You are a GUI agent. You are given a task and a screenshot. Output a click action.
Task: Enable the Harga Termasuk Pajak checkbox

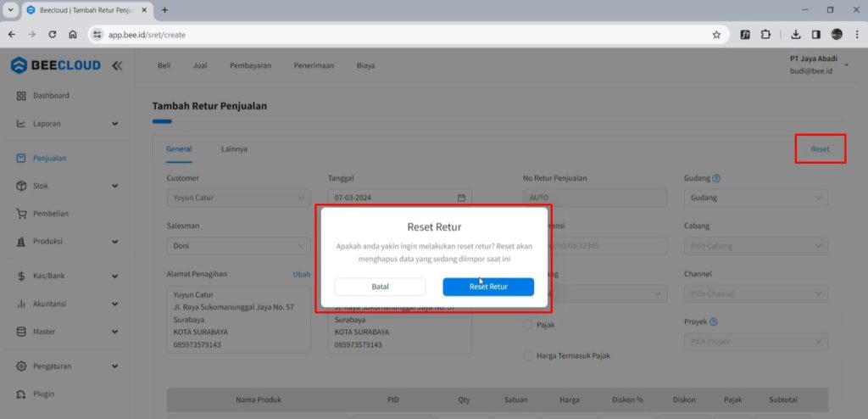[527, 356]
